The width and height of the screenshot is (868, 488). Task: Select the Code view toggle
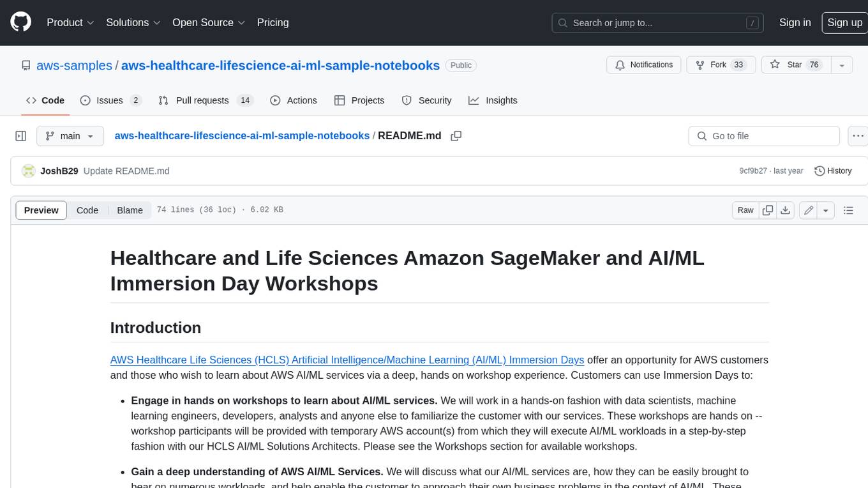87,210
